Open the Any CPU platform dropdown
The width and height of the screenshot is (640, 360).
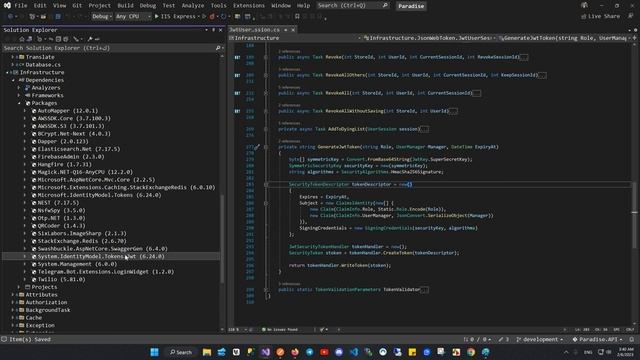pos(133,16)
